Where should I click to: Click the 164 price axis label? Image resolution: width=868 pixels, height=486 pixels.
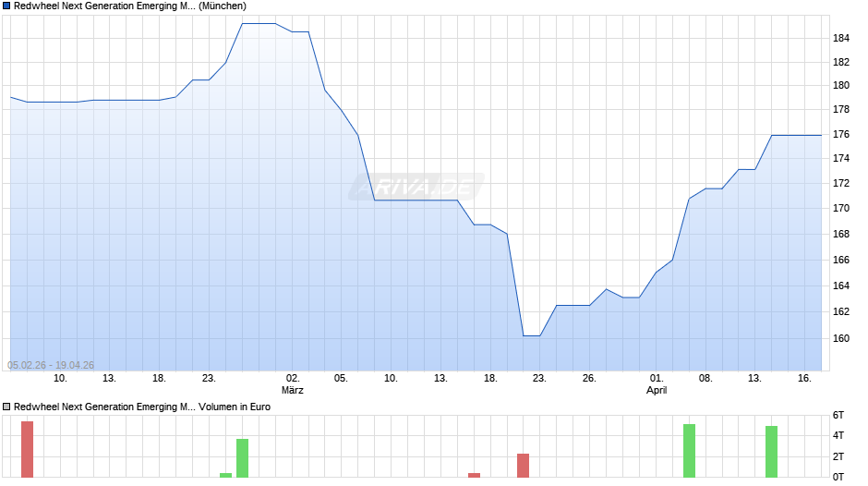point(841,286)
